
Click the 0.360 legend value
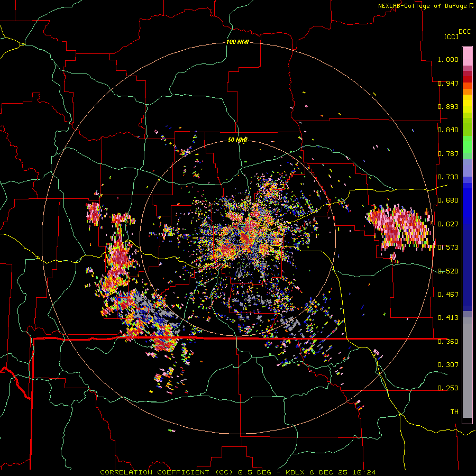coord(448,342)
